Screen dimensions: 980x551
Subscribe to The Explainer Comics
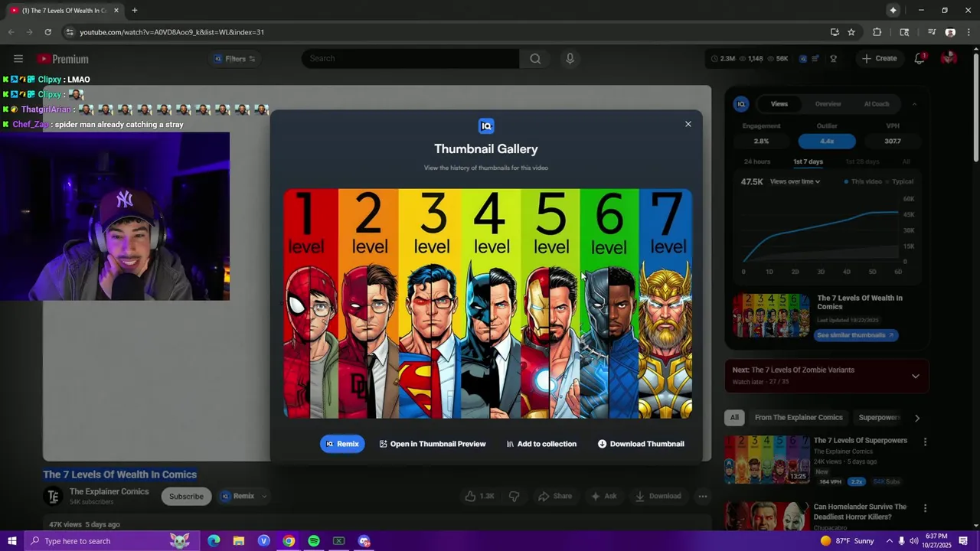coord(186,497)
